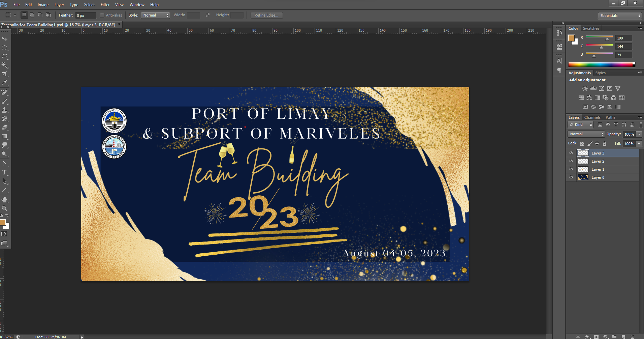The height and width of the screenshot is (339, 644).
Task: Select the Horizontal Type tool
Action: 4,172
